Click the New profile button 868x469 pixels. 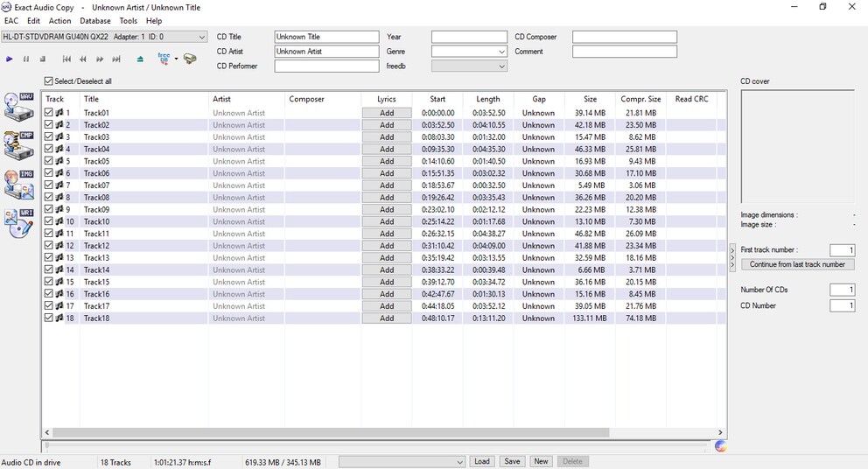coord(541,461)
